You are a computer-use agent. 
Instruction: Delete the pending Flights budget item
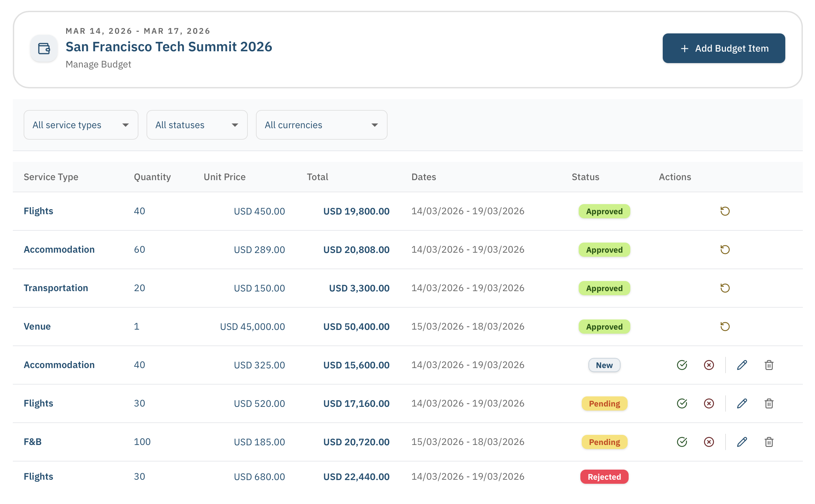coord(769,403)
